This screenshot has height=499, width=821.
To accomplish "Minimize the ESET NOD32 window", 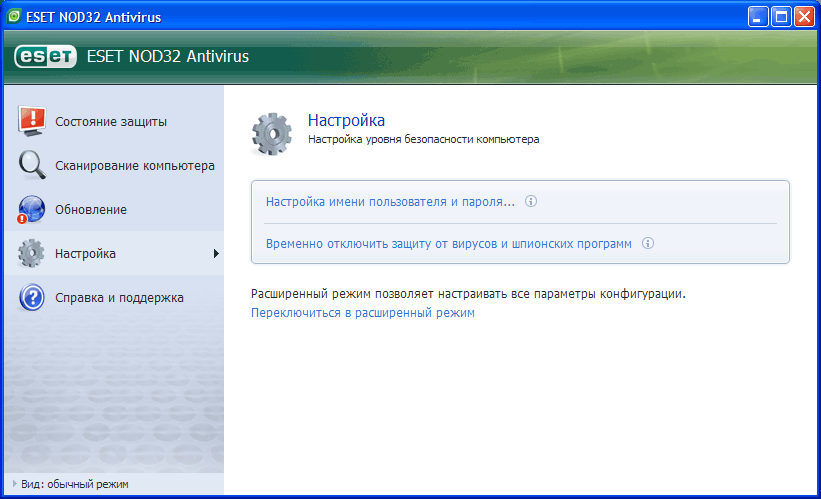I will tap(758, 17).
